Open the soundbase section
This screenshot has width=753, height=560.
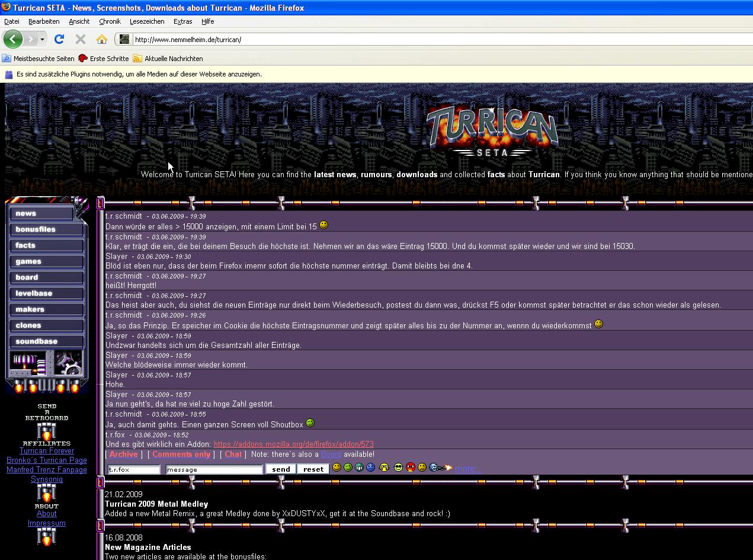click(x=46, y=341)
